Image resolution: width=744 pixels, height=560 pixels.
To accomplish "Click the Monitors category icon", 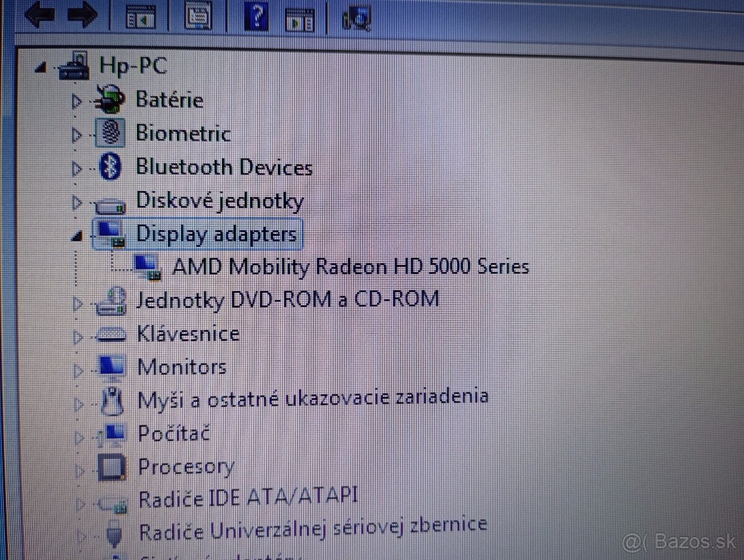I will (x=113, y=367).
